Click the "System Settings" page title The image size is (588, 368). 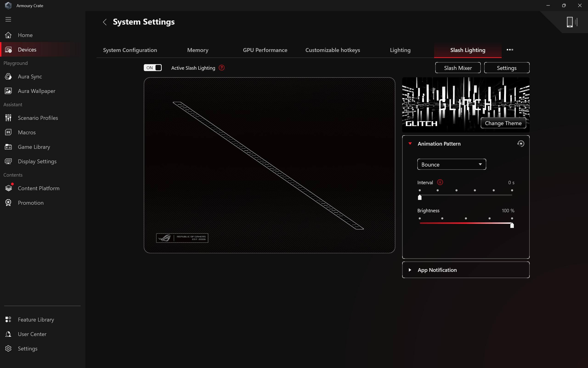(144, 22)
